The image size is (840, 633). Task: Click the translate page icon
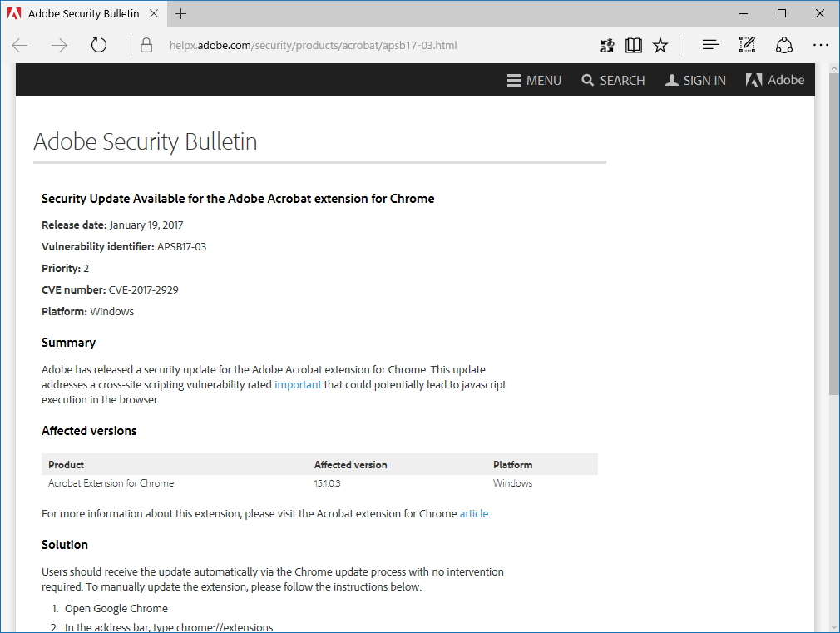coord(607,46)
